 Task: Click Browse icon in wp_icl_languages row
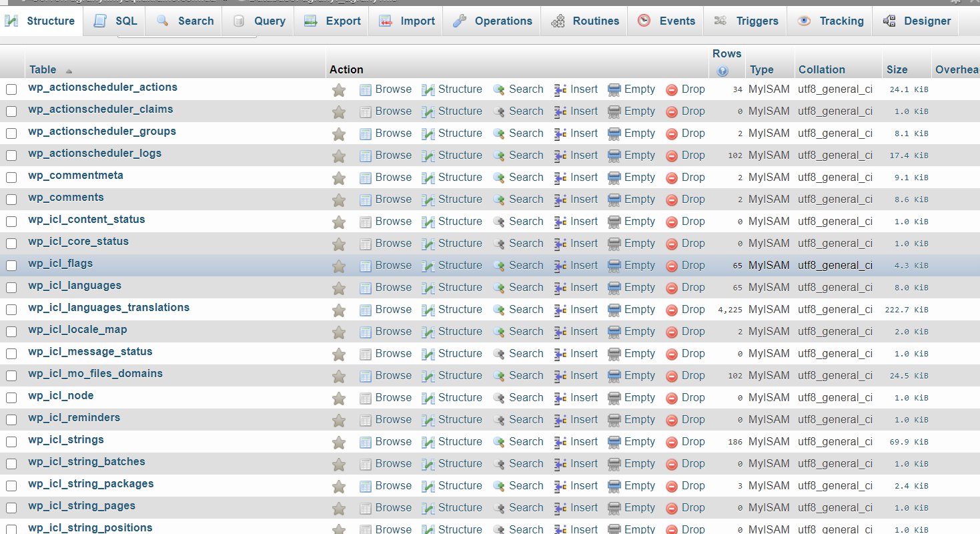coord(366,288)
